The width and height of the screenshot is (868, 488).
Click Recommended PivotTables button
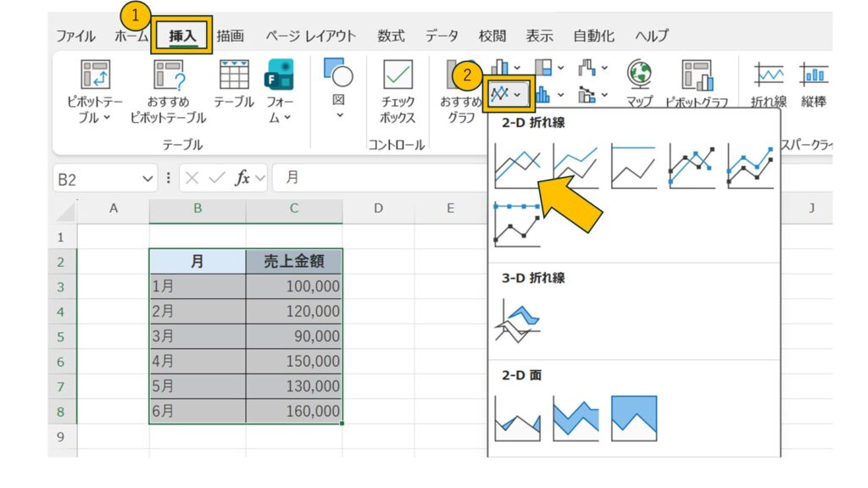[168, 91]
